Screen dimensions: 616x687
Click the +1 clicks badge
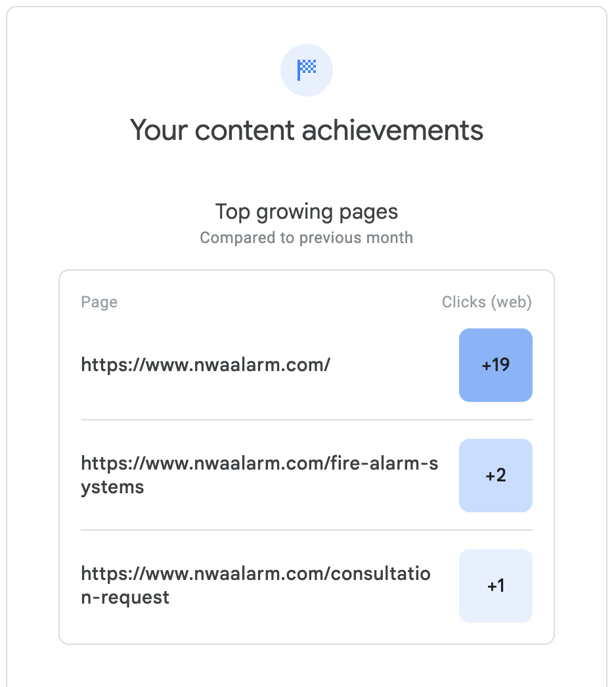click(495, 586)
